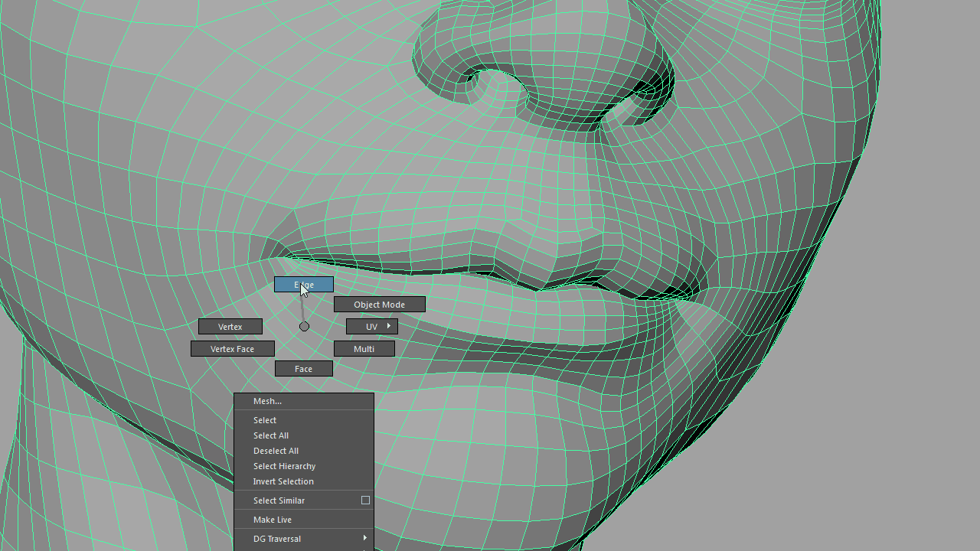
Task: Click Invert Selection
Action: 304,481
